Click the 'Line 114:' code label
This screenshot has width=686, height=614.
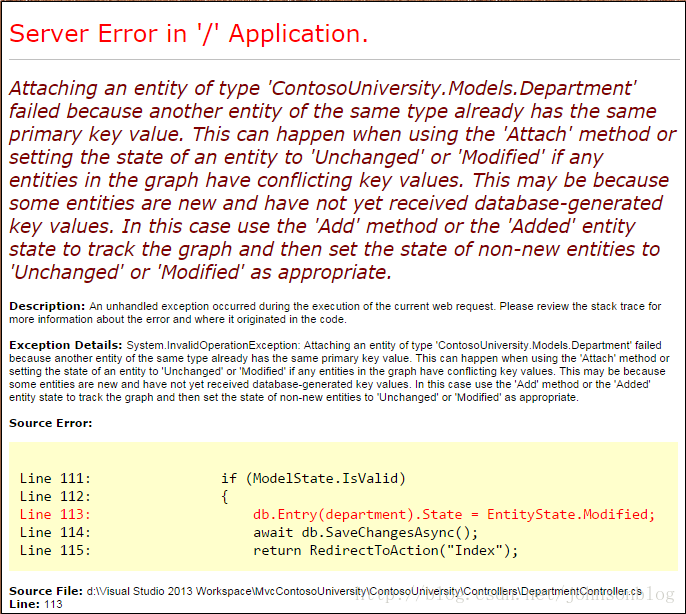coord(55,532)
